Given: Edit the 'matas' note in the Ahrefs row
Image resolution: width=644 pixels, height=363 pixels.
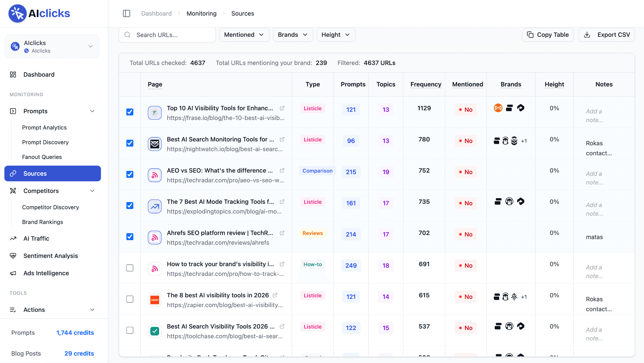Looking at the screenshot, I should click(x=594, y=237).
